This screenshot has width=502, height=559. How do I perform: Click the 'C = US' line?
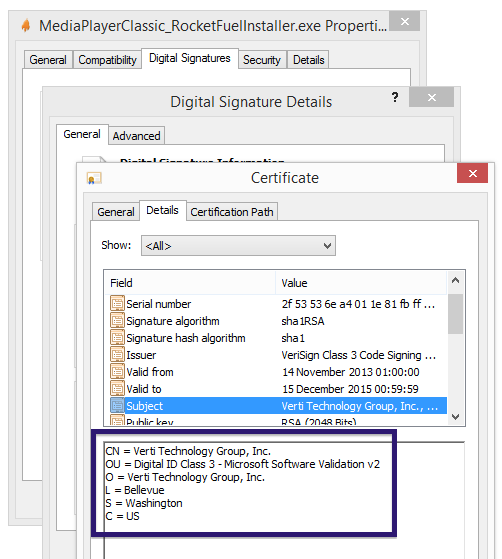coord(122,516)
